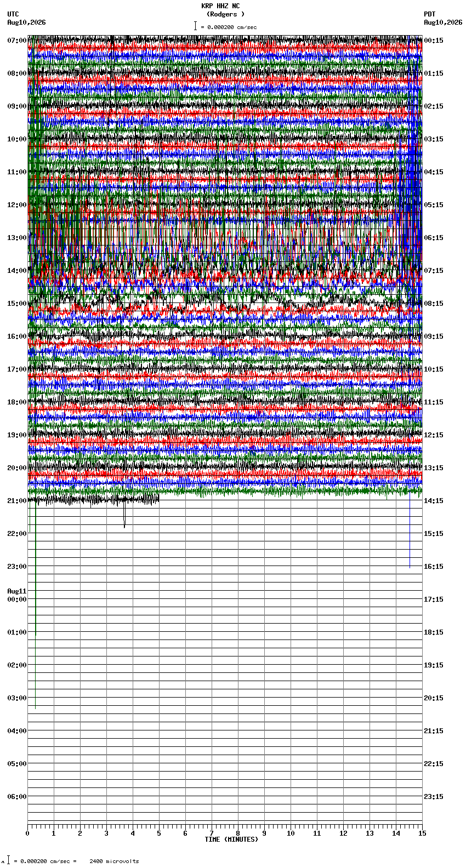466x868 pixels.
Task: Click the 12:15 PDT time label
Action: pos(434,435)
